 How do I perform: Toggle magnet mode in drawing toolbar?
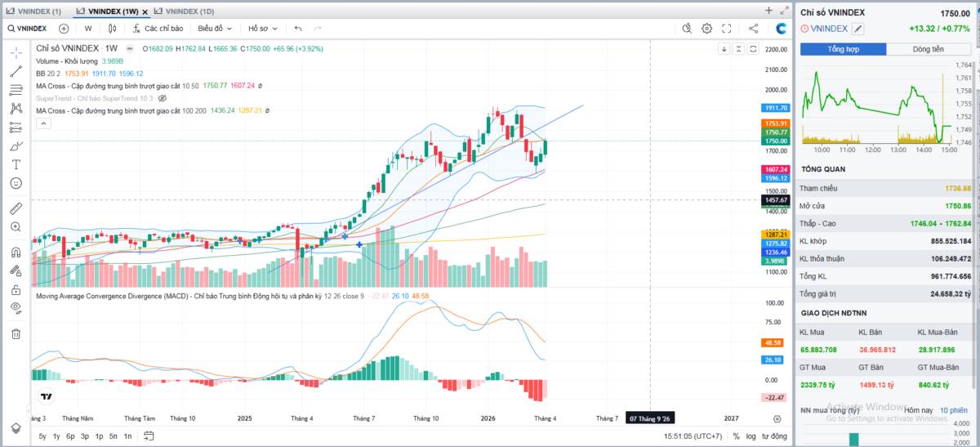(16, 253)
